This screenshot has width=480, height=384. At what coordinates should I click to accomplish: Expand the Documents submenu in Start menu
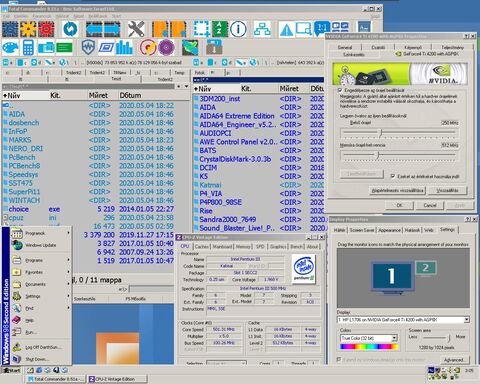41,284
